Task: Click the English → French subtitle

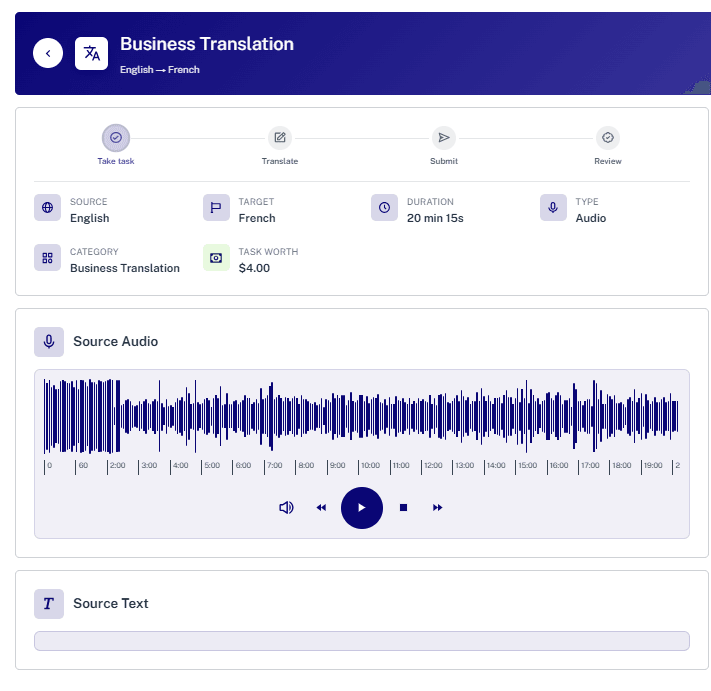Action: [x=160, y=70]
